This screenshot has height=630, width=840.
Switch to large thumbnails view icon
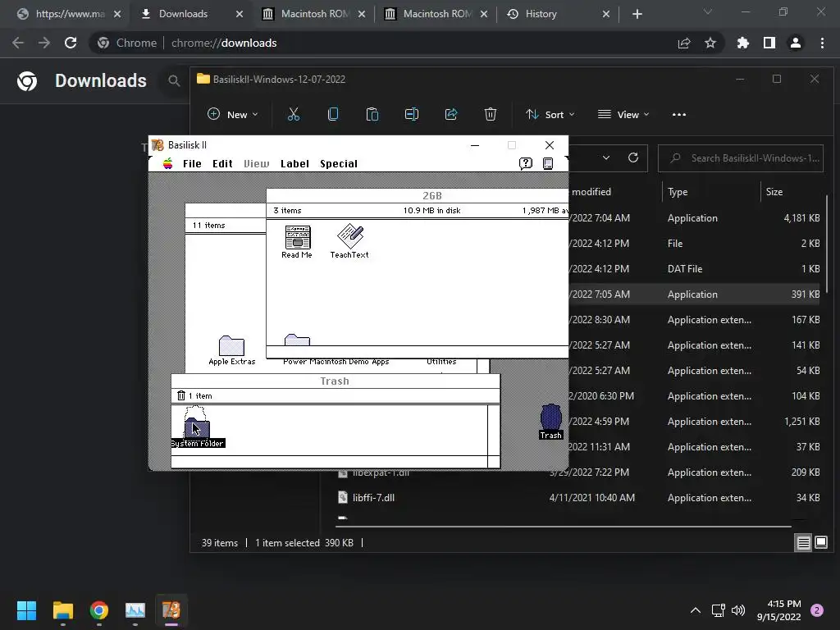[820, 543]
